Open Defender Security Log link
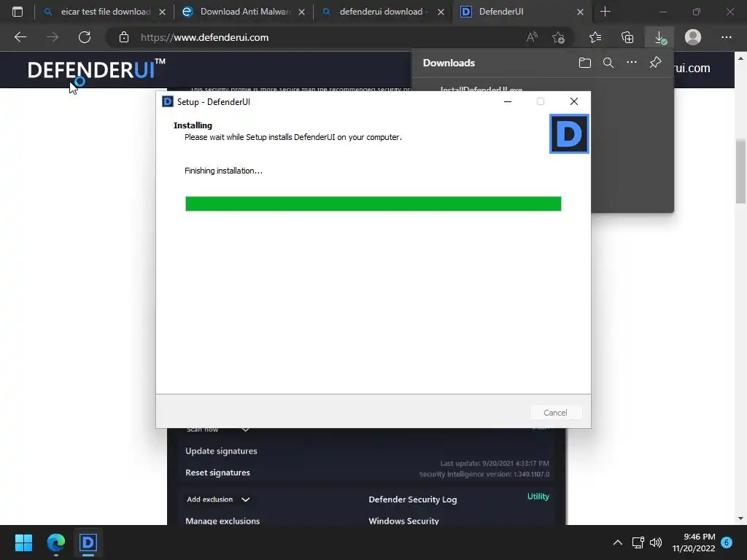Image resolution: width=747 pixels, height=560 pixels. click(413, 499)
